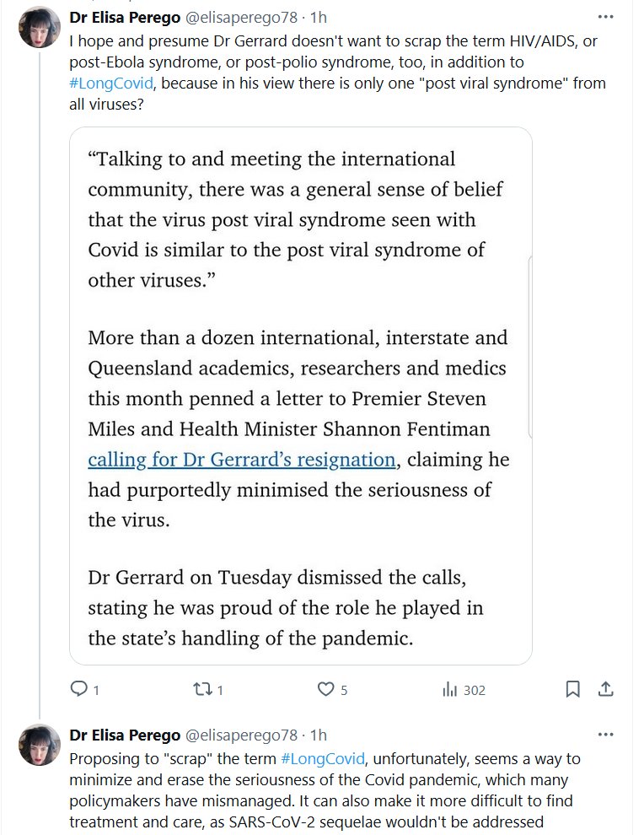Share the first tweet

[605, 690]
